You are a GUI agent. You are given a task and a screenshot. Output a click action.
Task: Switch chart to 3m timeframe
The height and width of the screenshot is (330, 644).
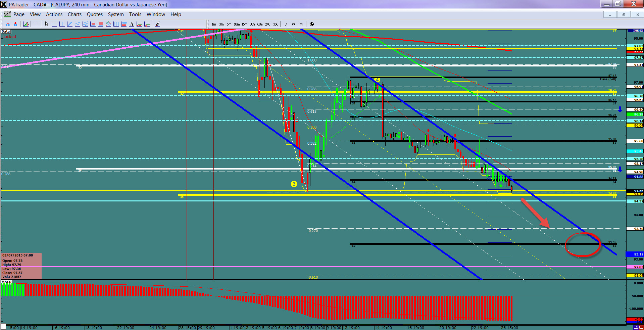tap(221, 24)
